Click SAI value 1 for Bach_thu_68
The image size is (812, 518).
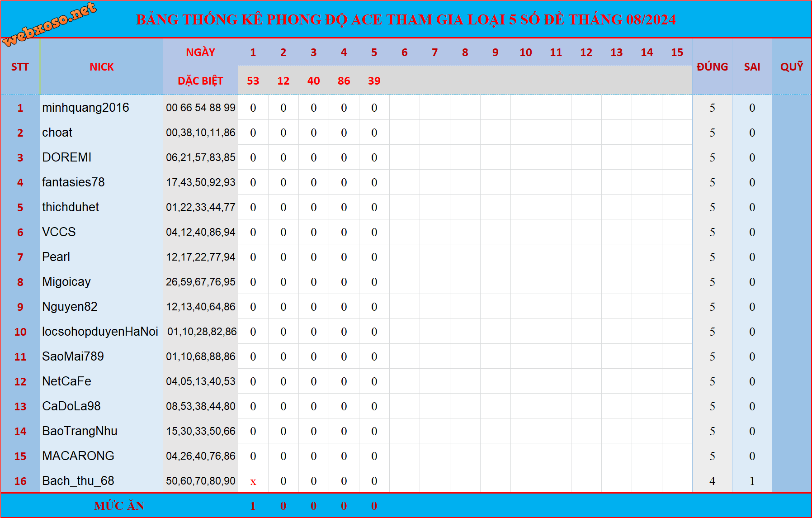(x=752, y=481)
